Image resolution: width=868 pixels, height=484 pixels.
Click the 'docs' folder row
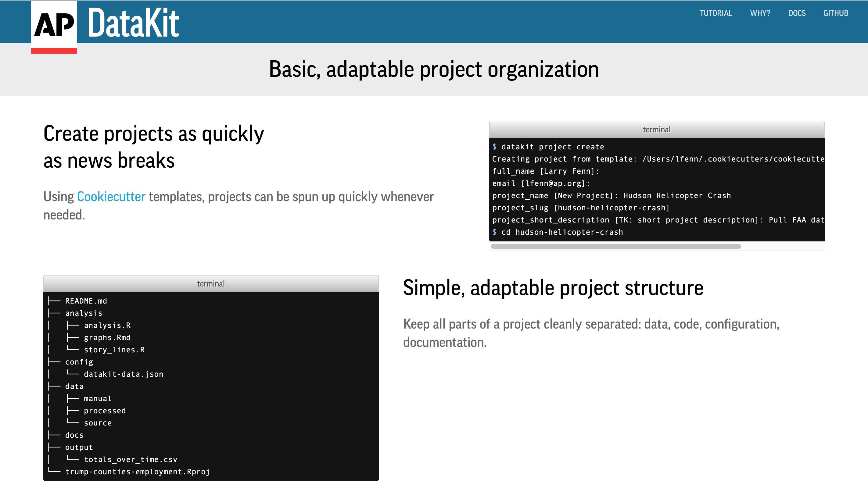tap(74, 435)
